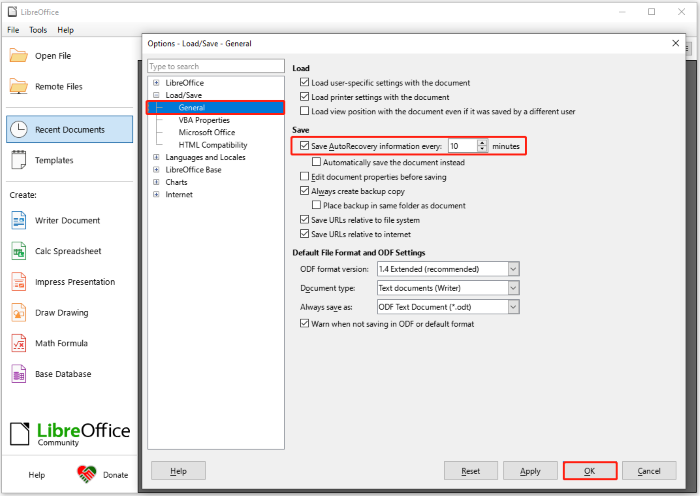Select Microsoft Office tree item
700x496 pixels.
[x=207, y=132]
